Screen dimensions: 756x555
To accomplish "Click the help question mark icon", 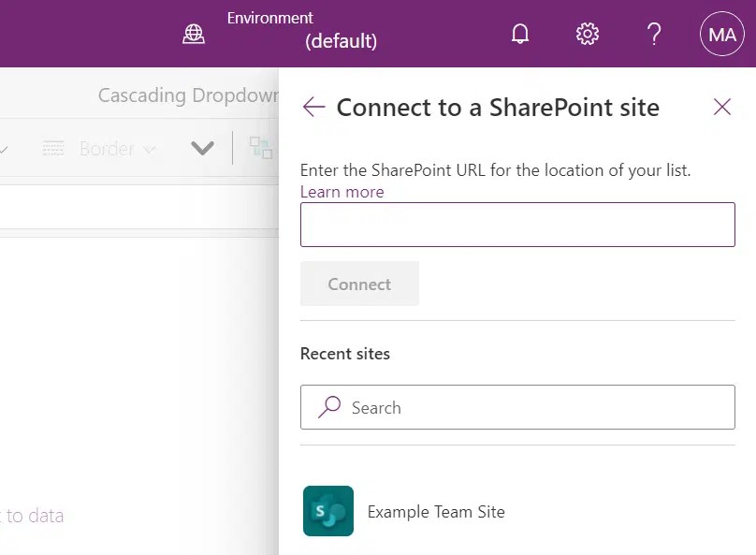I will tap(654, 34).
